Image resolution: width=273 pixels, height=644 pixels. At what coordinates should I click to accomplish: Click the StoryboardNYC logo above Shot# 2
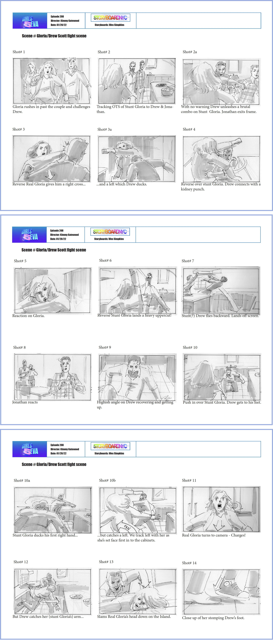110,18
